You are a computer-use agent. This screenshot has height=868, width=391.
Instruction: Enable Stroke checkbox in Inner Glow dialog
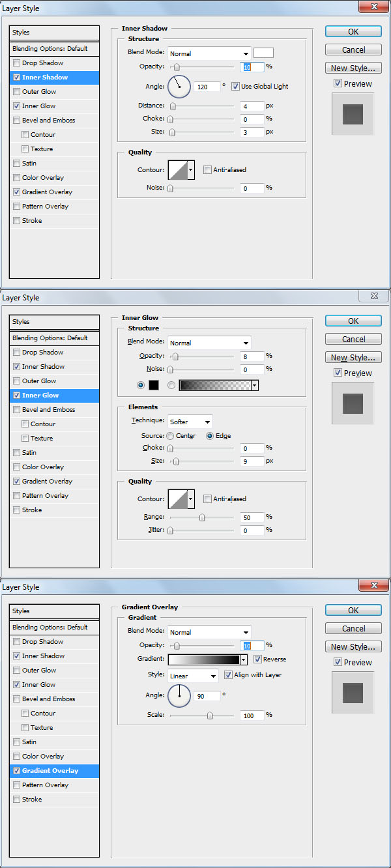(16, 510)
